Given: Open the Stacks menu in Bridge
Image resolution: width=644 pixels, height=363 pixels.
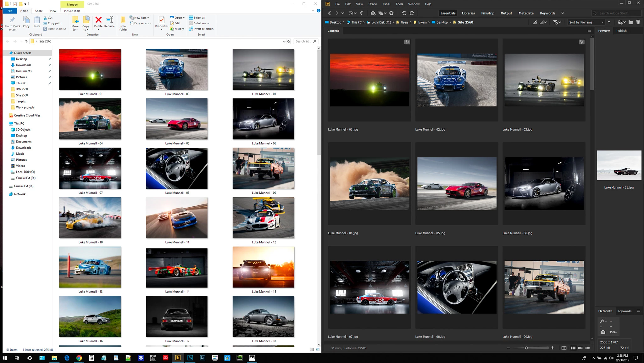Looking at the screenshot, I should tap(373, 4).
